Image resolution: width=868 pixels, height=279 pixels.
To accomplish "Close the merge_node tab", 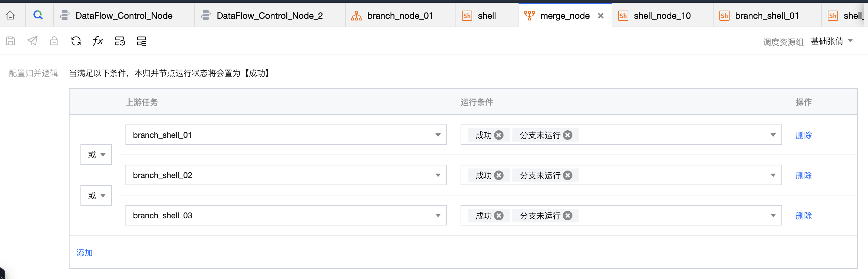I will click(601, 16).
